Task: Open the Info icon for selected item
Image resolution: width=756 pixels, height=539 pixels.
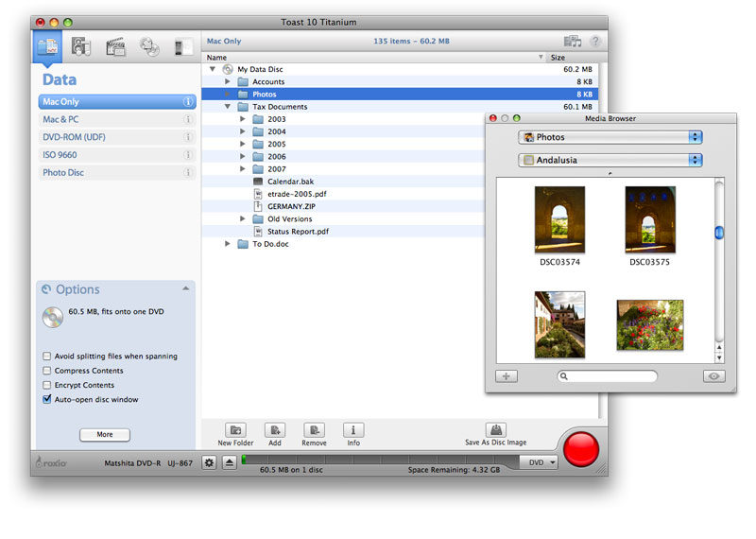Action: coord(353,430)
